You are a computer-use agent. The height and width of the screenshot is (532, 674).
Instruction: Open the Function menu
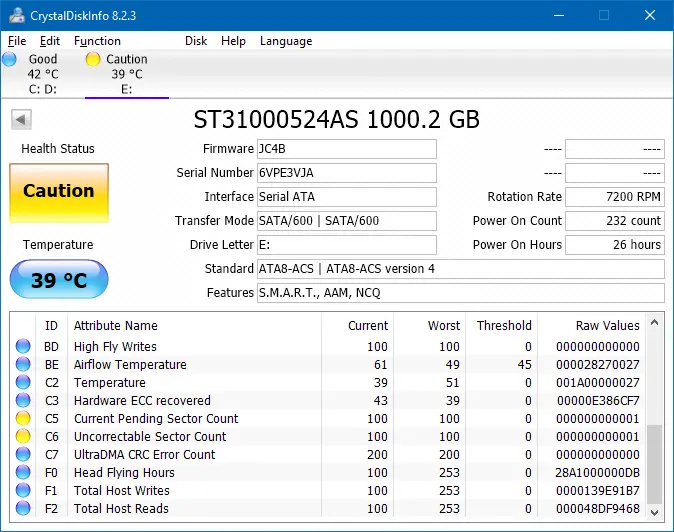(x=97, y=41)
